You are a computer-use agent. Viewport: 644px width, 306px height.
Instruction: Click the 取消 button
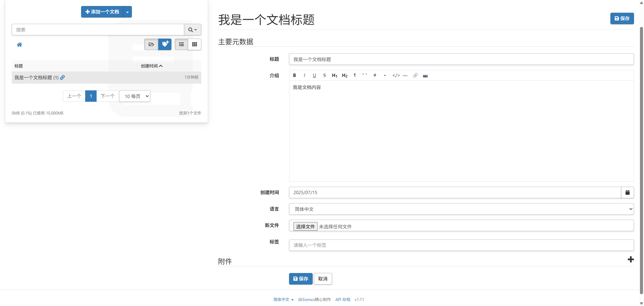coord(323,279)
